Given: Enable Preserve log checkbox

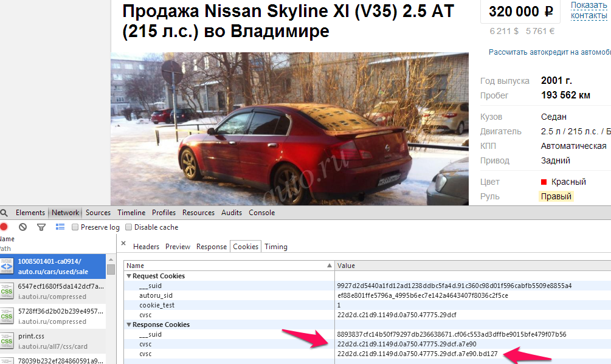Looking at the screenshot, I should (75, 227).
